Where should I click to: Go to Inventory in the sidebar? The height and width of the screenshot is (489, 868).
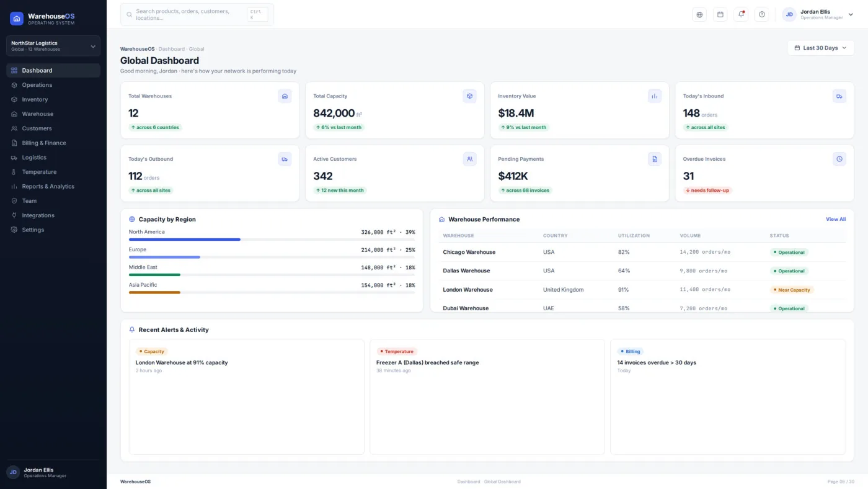click(x=53, y=99)
